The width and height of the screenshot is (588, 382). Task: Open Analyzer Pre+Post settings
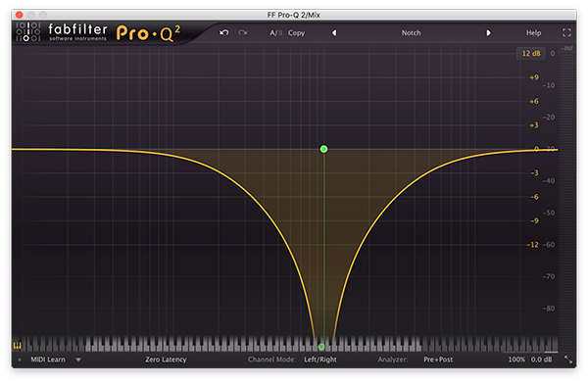[438, 359]
